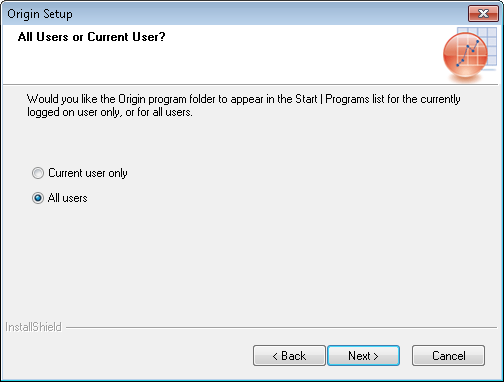Click the Start Programs description paragraph
Screen dimensions: 504x382
click(243, 105)
